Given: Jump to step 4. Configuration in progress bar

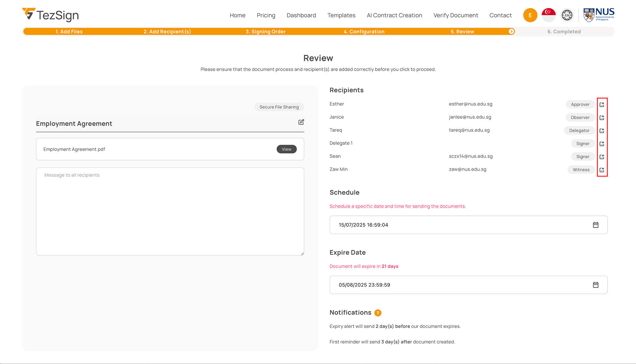Looking at the screenshot, I should pos(364,32).
